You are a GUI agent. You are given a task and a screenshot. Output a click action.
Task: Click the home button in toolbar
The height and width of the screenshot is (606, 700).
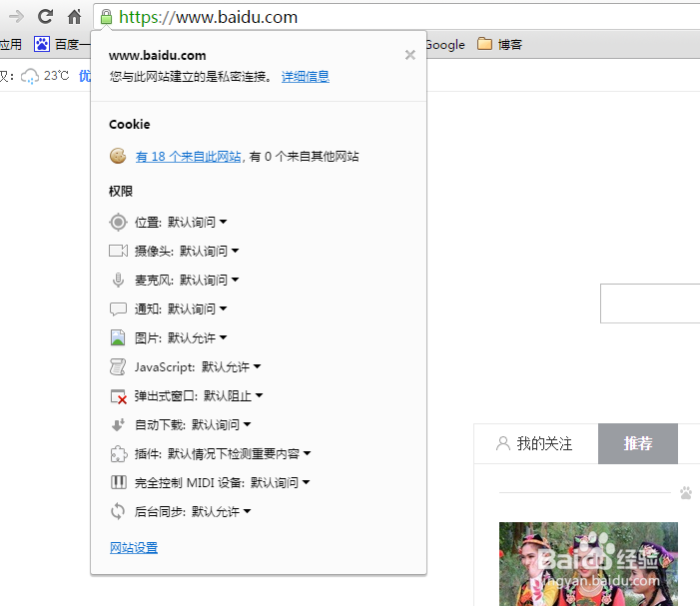click(x=74, y=17)
